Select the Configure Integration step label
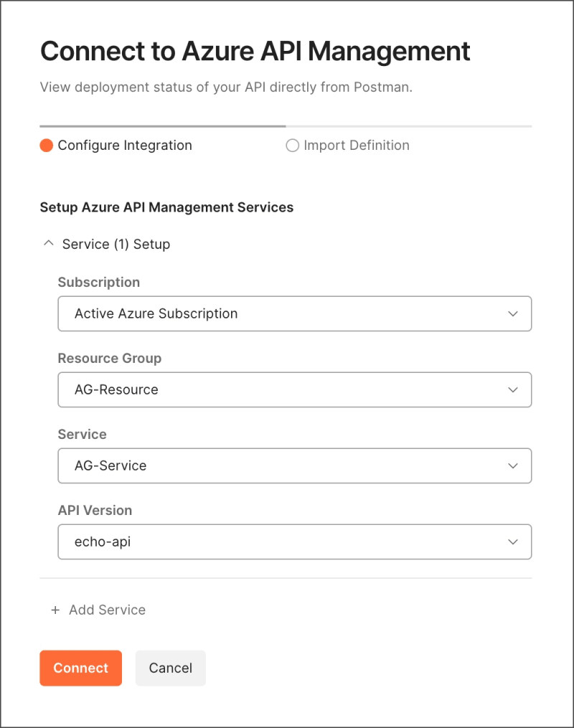This screenshot has height=728, width=574. [125, 146]
